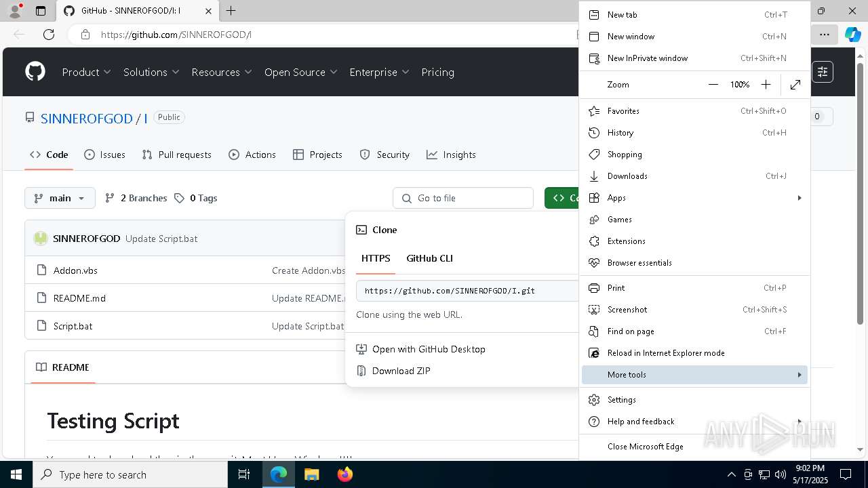This screenshot has width=868, height=488.
Task: Switch to the Pull requests tab
Action: (176, 155)
